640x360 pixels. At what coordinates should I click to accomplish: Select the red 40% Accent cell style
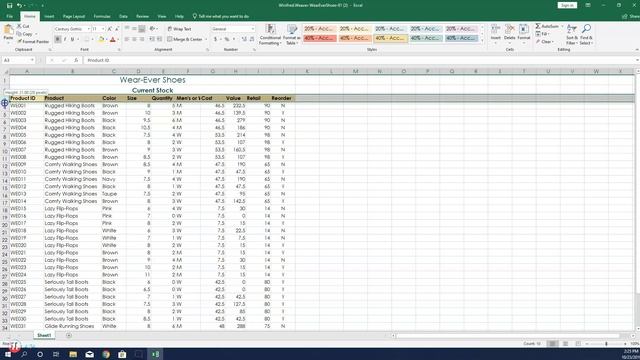tap(320, 38)
